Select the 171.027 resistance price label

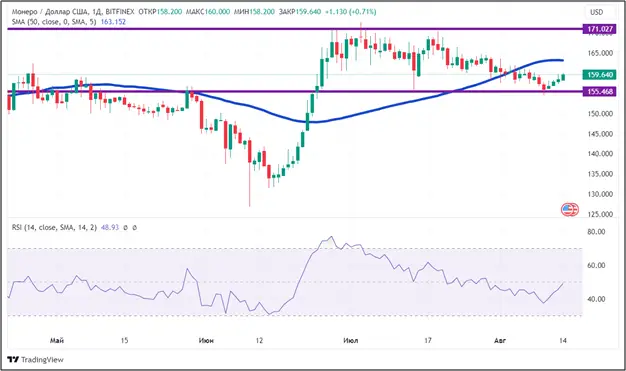coord(600,29)
